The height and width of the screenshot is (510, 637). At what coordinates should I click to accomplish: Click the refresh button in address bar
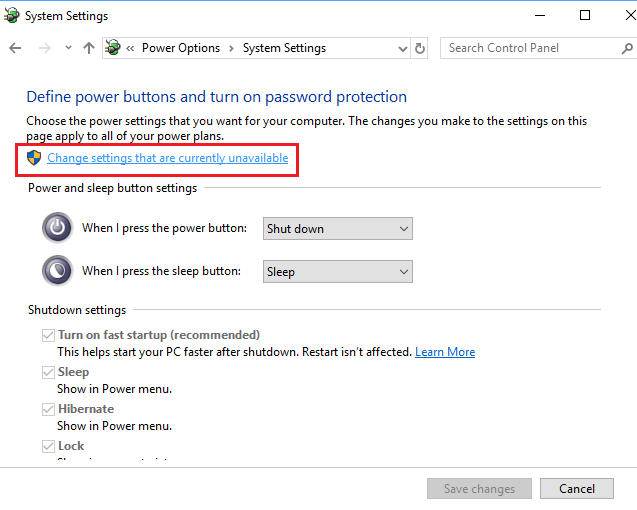(420, 48)
